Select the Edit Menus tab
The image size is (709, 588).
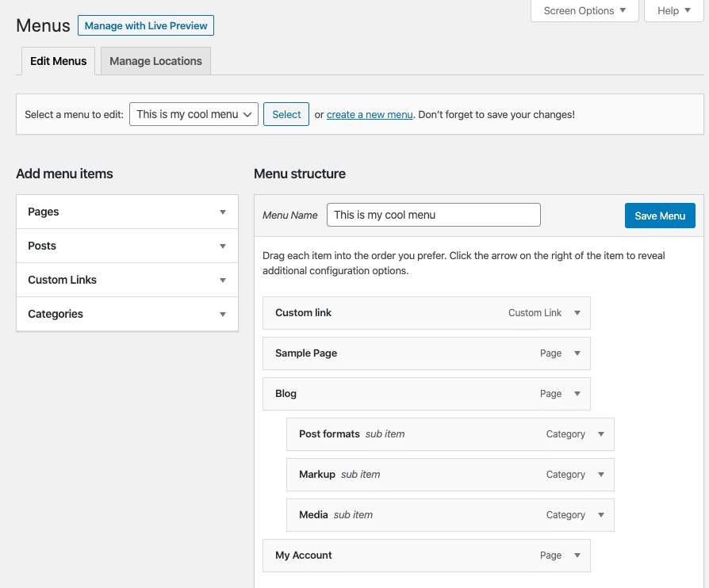(x=58, y=61)
